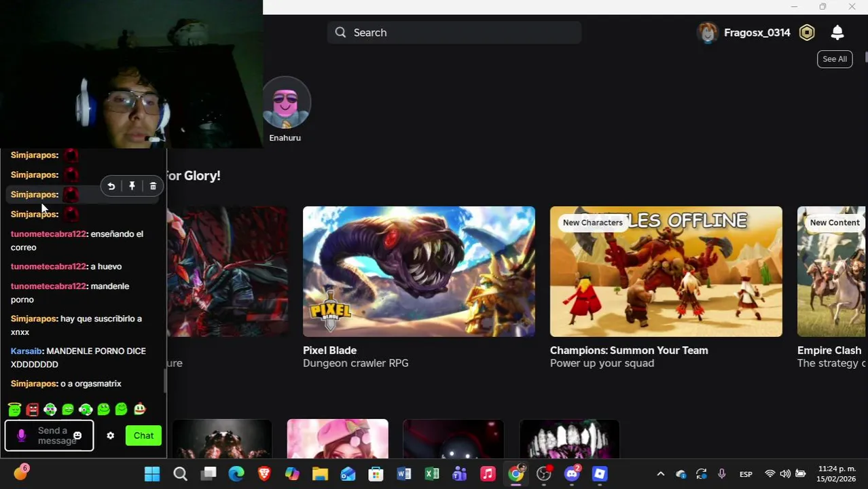Open the emoji picker in message box
The height and width of the screenshot is (489, 868).
point(77,436)
